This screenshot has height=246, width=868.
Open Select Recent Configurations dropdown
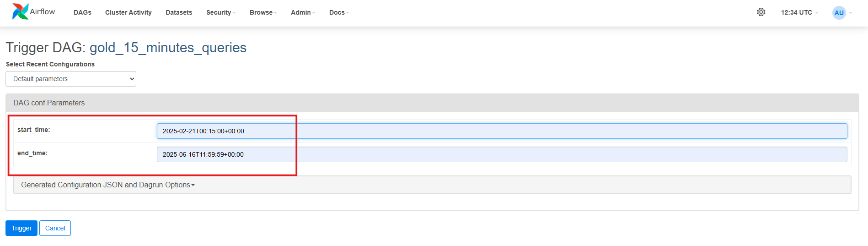click(x=71, y=79)
